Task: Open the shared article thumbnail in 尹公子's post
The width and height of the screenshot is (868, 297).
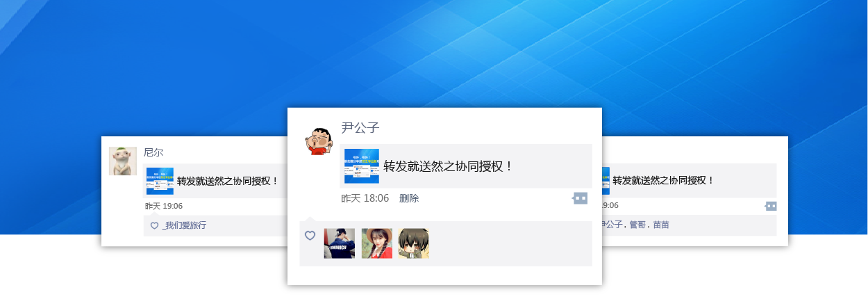Action: [362, 166]
